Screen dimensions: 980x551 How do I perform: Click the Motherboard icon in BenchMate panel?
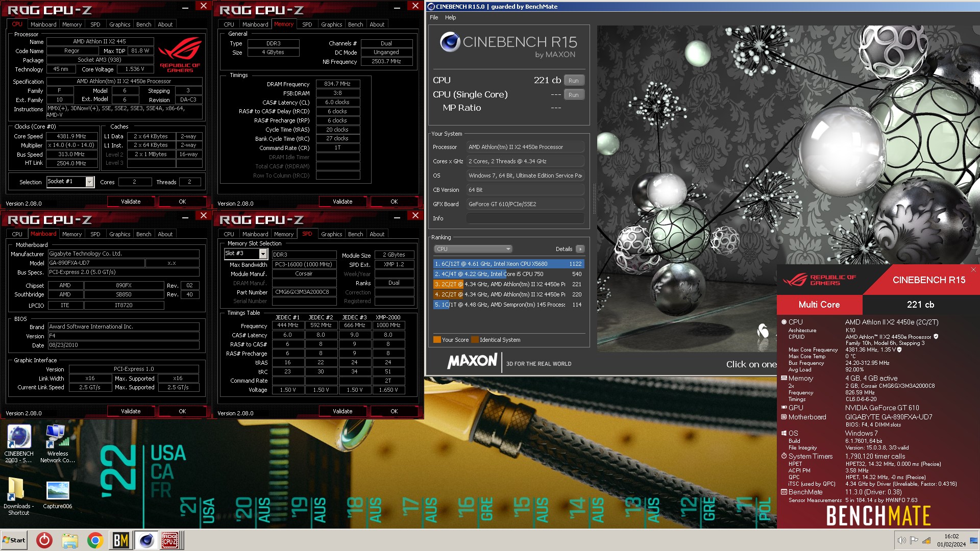784,417
